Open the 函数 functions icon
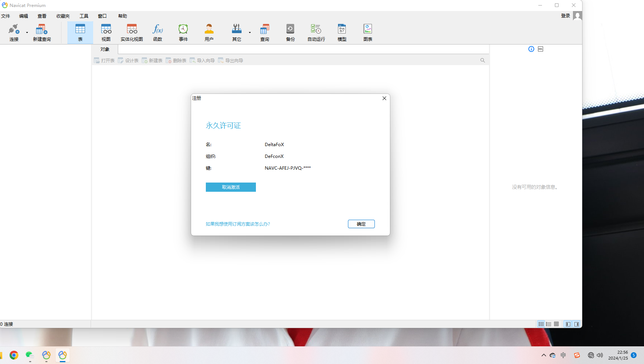 click(158, 32)
